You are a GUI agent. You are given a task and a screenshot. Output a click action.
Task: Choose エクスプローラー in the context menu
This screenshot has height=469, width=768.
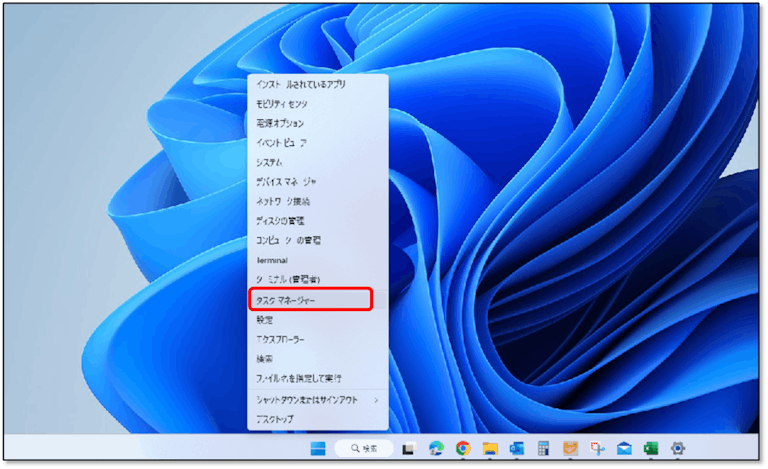tap(318, 339)
